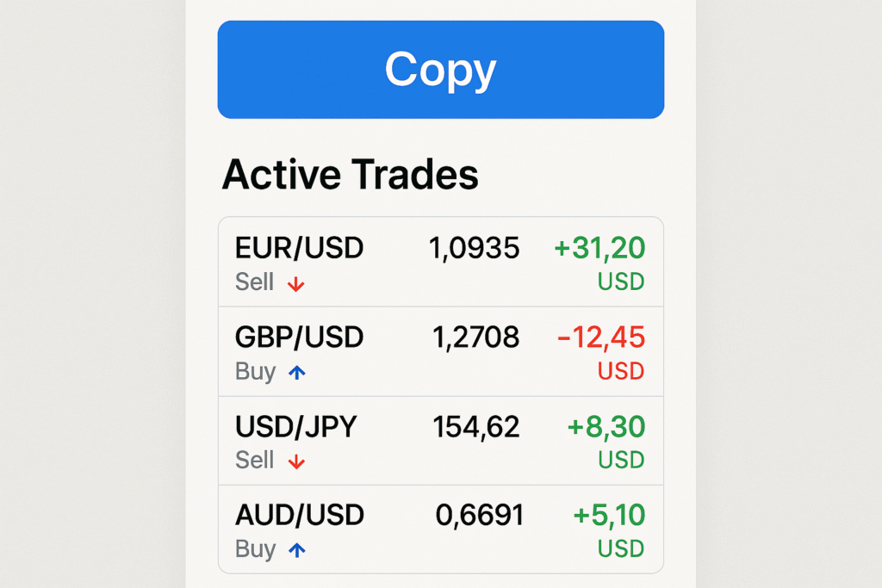Open the +31,20 profit on EUR/USD
Image resolution: width=882 pixels, height=588 pixels.
[599, 249]
